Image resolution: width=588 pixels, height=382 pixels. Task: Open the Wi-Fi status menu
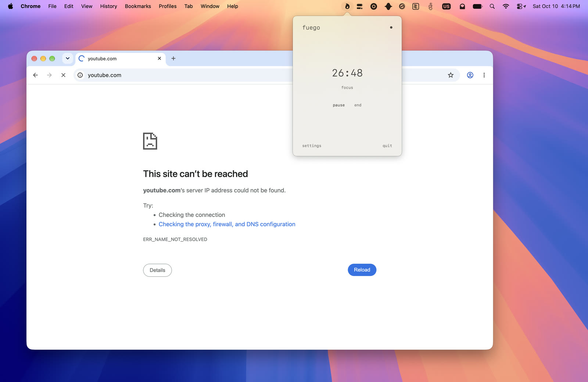(x=506, y=6)
